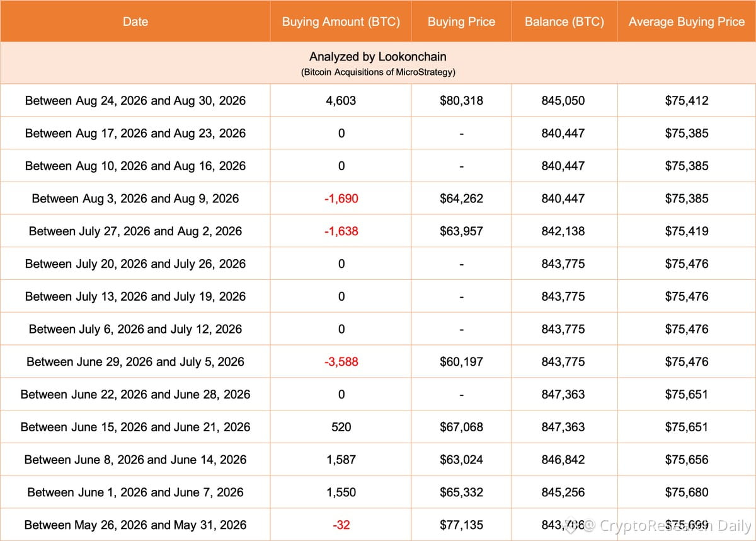The width and height of the screenshot is (756, 541).
Task: Select balance "847,363" in June 15–21 row
Action: click(x=563, y=427)
